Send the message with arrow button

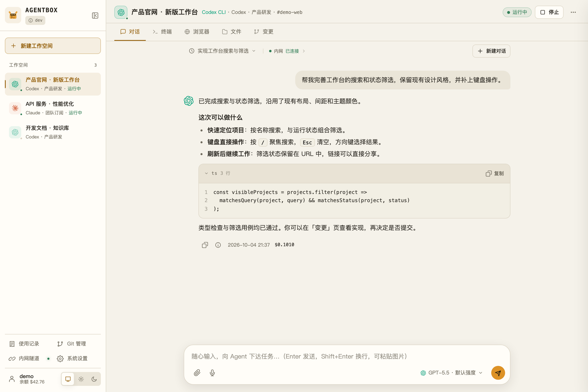point(498,373)
